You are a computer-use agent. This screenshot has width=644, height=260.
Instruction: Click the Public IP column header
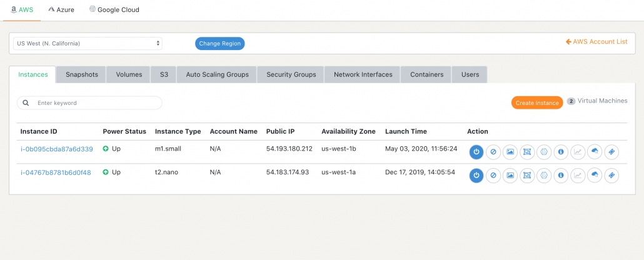[280, 131]
